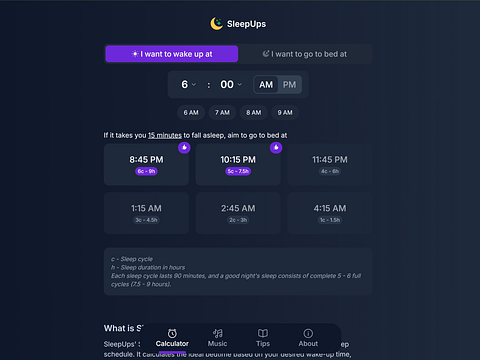Open the Music tab icon
Image resolution: width=480 pixels, height=360 pixels.
coord(218,333)
